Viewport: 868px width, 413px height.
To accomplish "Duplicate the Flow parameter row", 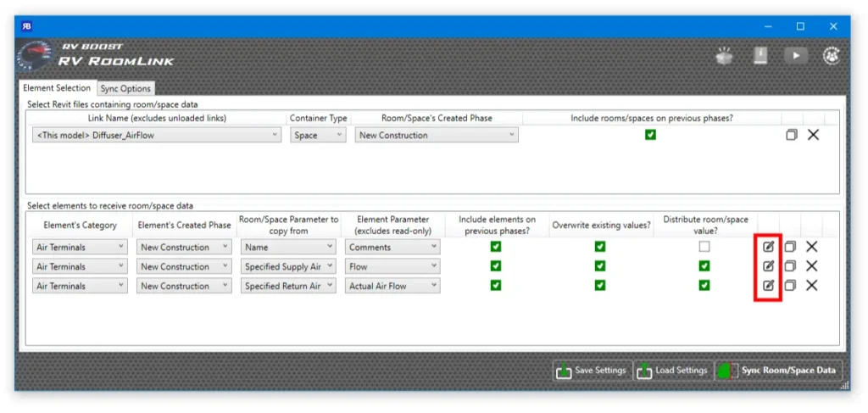I will (x=790, y=266).
